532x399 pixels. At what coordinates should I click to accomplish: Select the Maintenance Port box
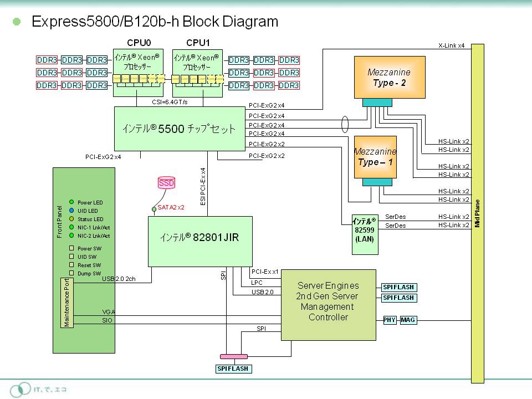tap(67, 303)
